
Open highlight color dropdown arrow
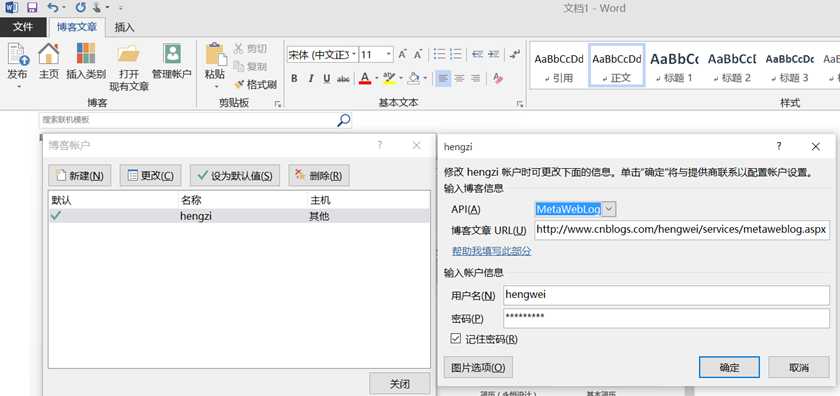(400, 79)
